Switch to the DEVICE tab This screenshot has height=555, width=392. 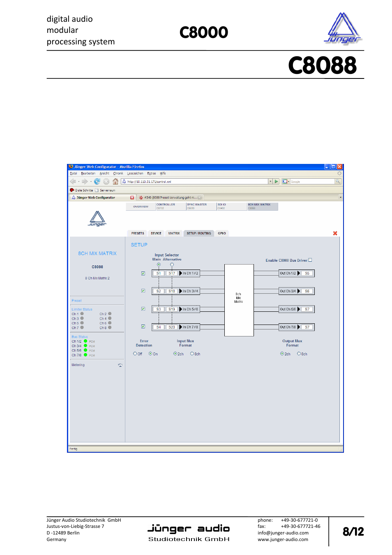(156, 233)
